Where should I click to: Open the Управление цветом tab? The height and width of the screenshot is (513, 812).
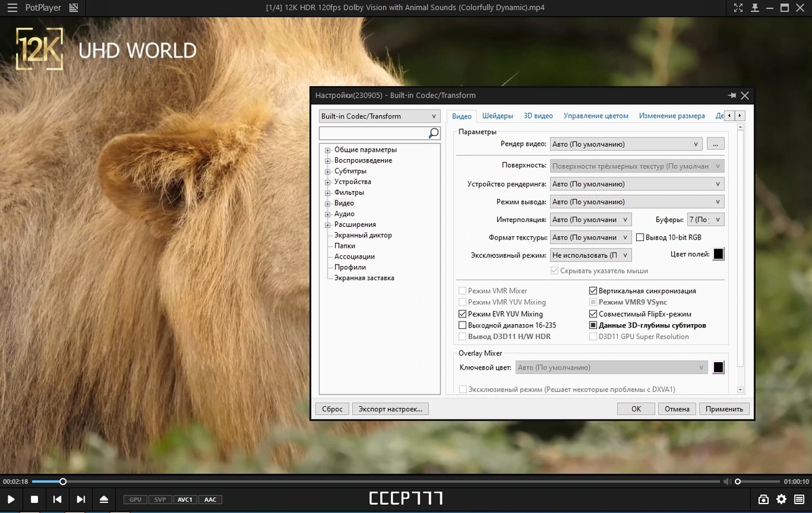[x=595, y=116]
